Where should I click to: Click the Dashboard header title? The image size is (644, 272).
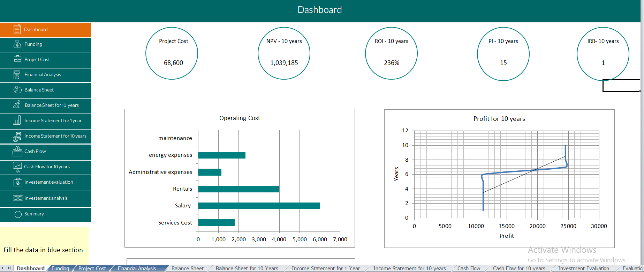point(320,10)
